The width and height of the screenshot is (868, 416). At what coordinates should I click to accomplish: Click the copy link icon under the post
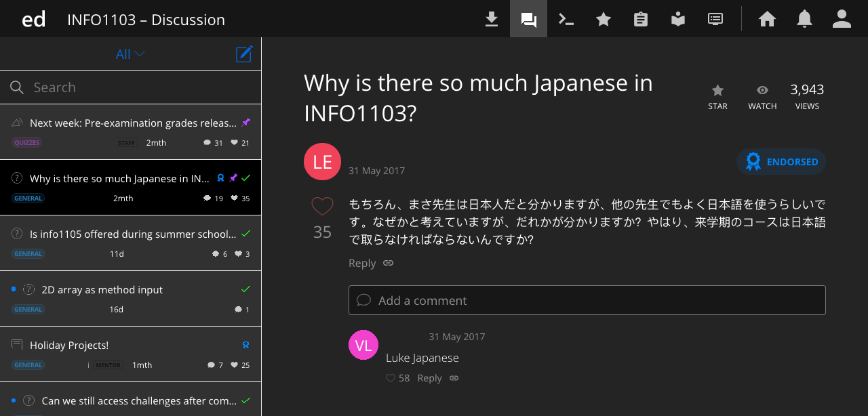tap(388, 263)
